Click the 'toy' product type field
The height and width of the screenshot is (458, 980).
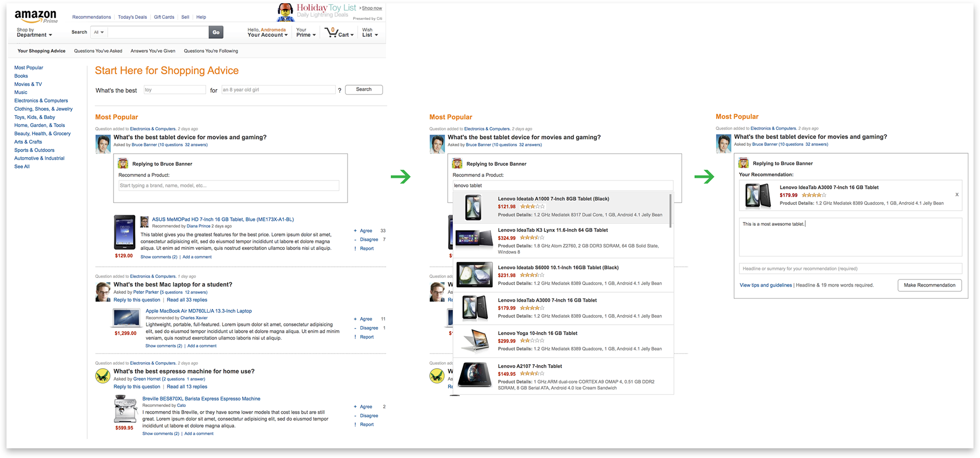(175, 90)
